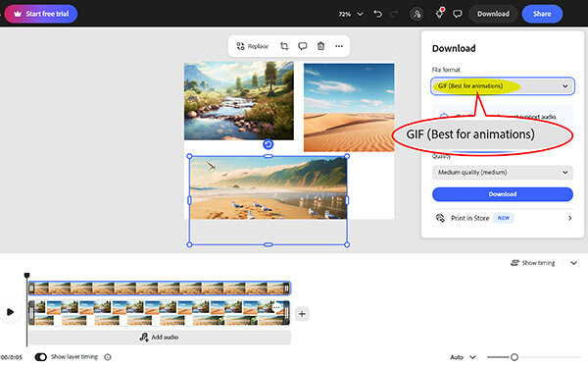Open the lightbulb tips icon with notification
The height and width of the screenshot is (368, 588).
(439, 14)
